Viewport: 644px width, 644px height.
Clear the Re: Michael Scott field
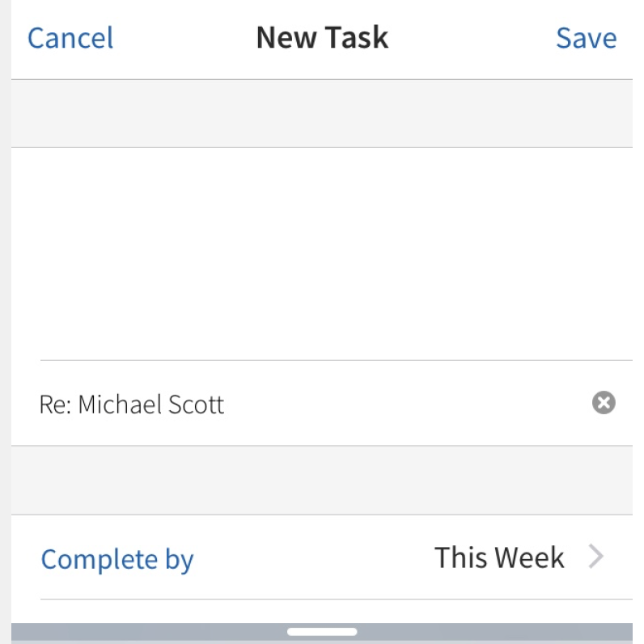[x=604, y=403]
